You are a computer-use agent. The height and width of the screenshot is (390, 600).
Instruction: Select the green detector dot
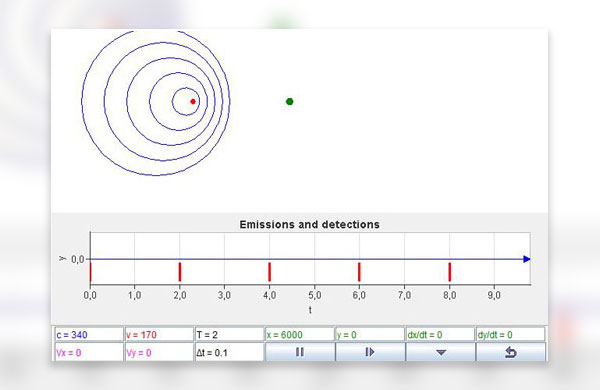click(290, 101)
